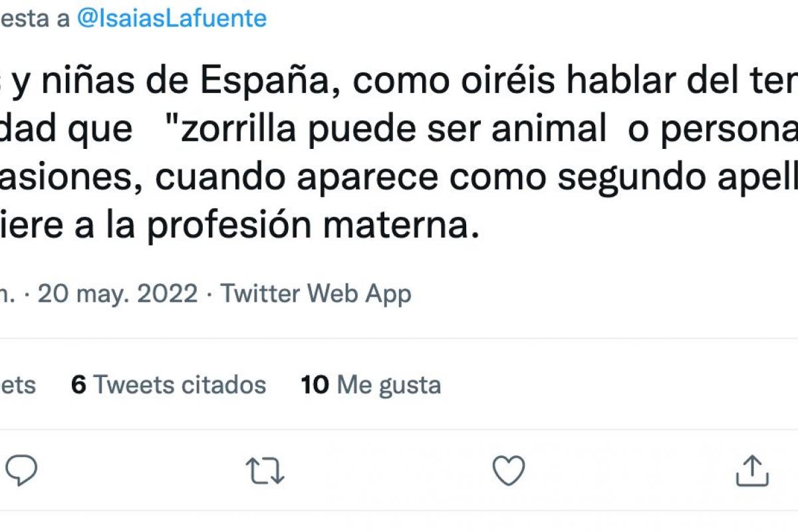Open the partially visible Retweets label

18,384
